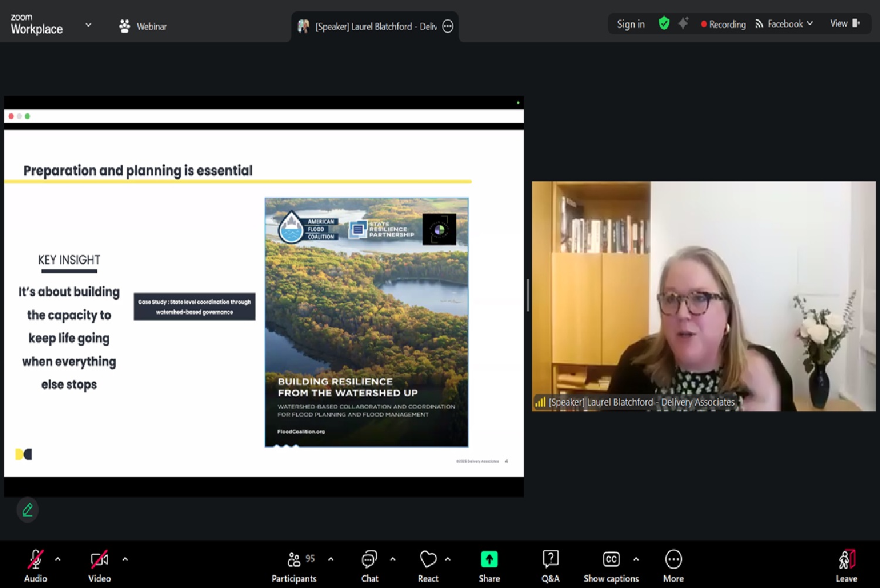
Task: Open the More options menu
Action: [673, 566]
